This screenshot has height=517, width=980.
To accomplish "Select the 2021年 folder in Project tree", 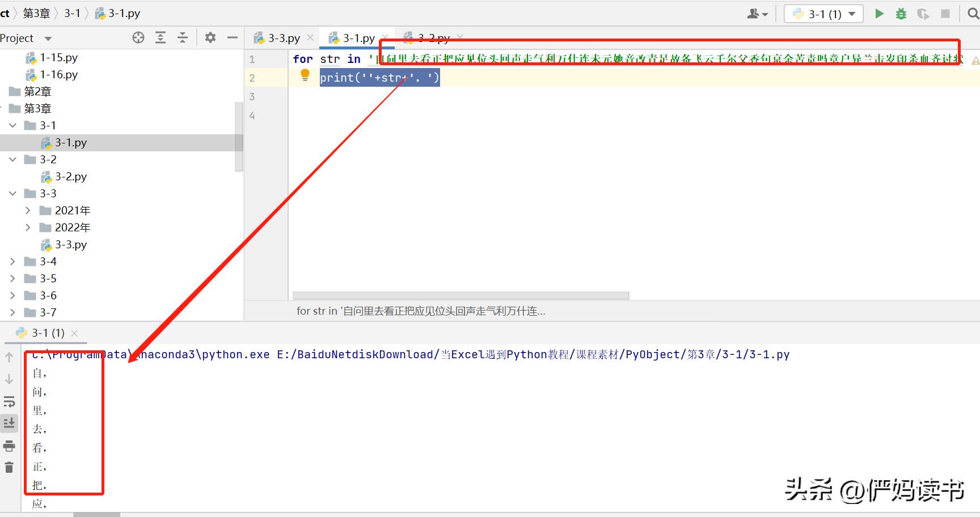I will click(65, 210).
